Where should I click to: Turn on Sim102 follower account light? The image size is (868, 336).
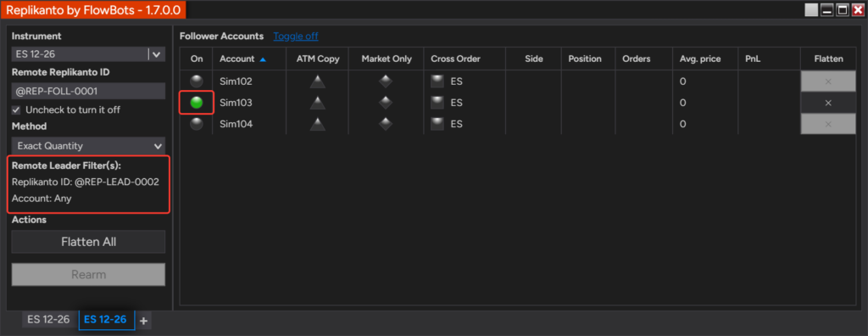tap(197, 81)
